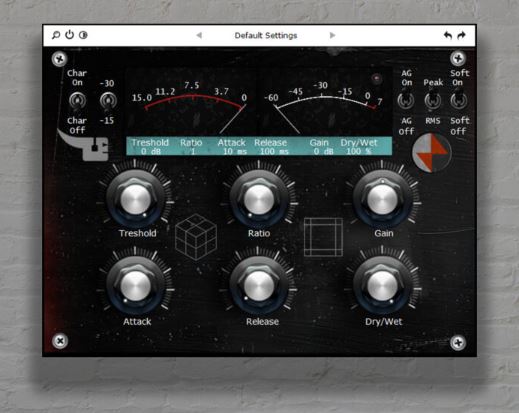The image size is (519, 413).
Task: Select next preset with right arrow
Action: tap(332, 35)
